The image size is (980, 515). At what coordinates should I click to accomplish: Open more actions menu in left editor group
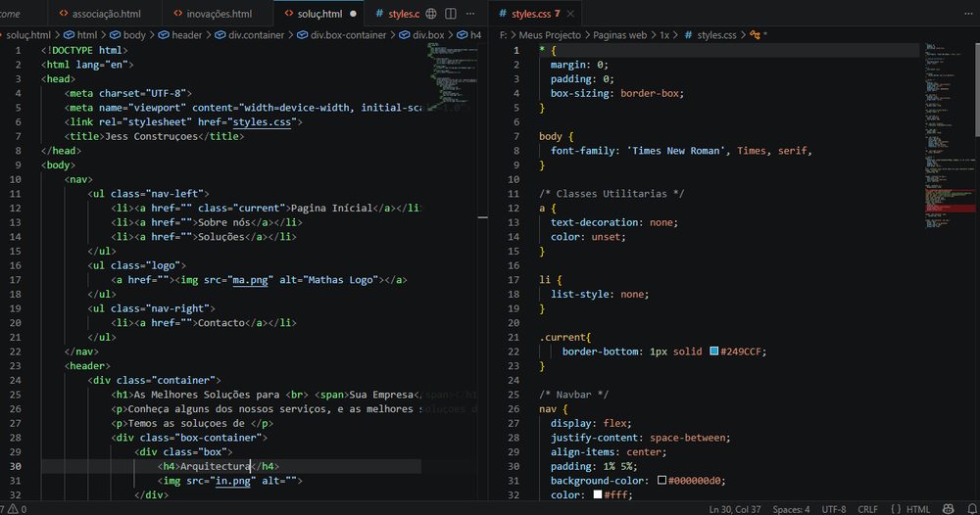click(x=470, y=13)
